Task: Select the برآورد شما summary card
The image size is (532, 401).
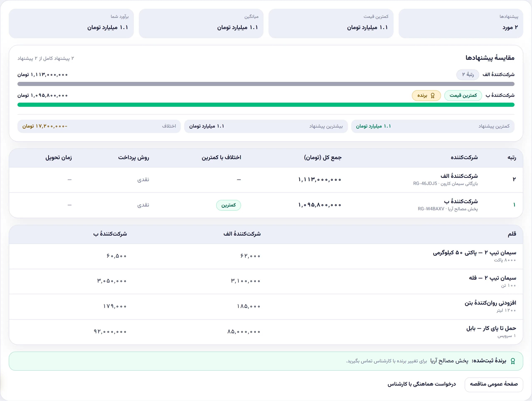Action: 71,23
